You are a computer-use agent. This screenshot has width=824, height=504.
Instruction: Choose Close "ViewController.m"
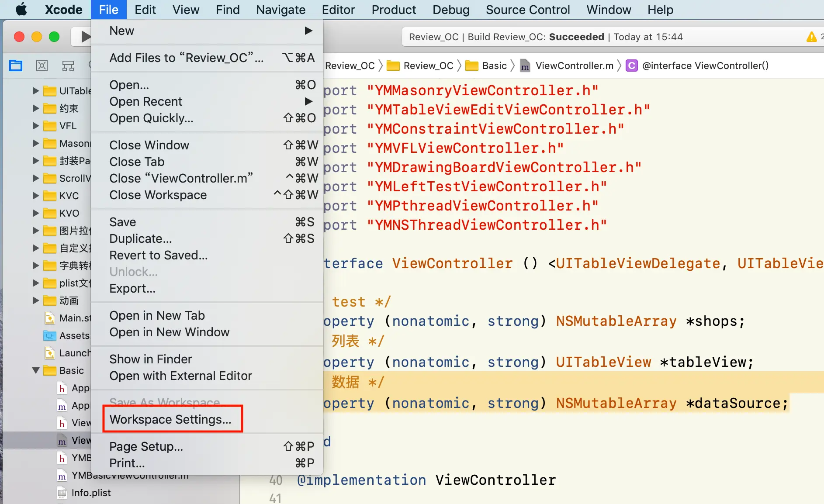point(207,178)
